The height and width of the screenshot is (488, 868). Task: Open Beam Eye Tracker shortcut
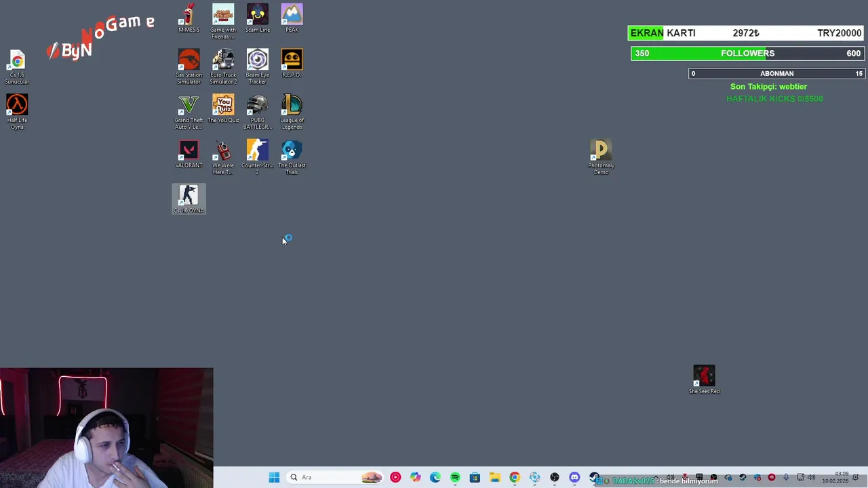[x=258, y=66]
